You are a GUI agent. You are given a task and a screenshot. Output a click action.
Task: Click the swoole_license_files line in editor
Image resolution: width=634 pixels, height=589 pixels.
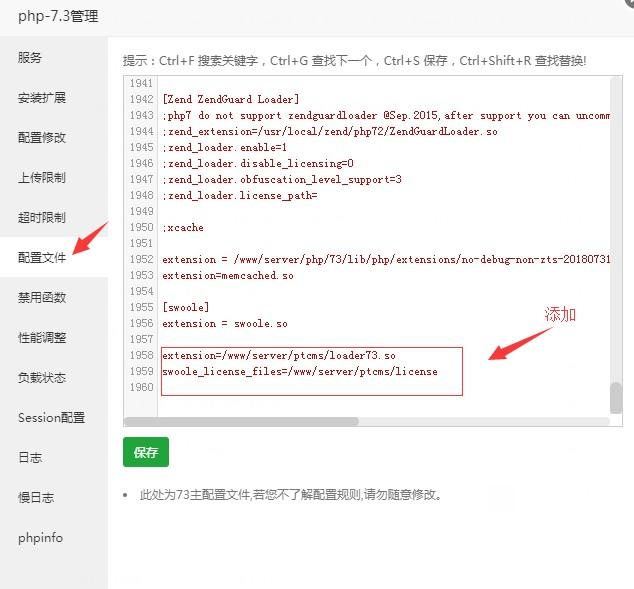point(300,372)
